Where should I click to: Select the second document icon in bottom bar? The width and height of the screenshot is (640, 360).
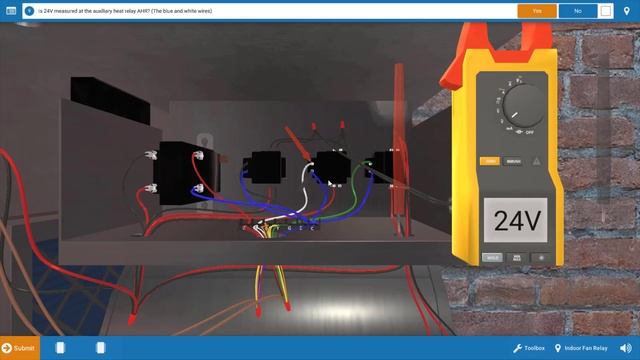[100, 348]
